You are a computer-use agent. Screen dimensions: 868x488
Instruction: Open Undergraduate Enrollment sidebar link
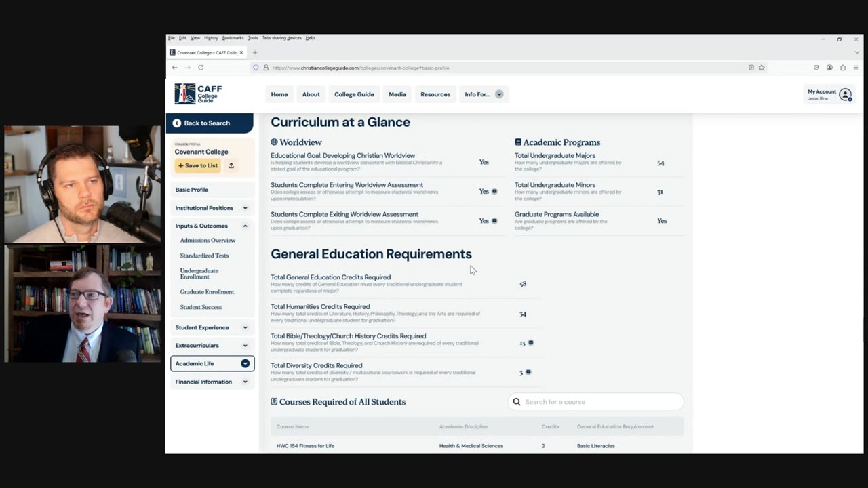coord(199,274)
